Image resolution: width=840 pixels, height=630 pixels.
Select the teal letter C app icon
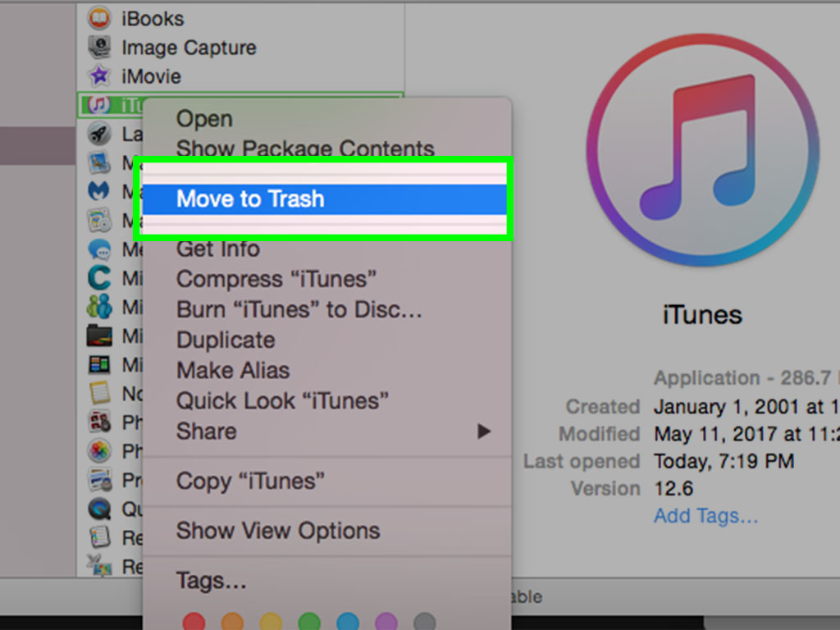(99, 278)
